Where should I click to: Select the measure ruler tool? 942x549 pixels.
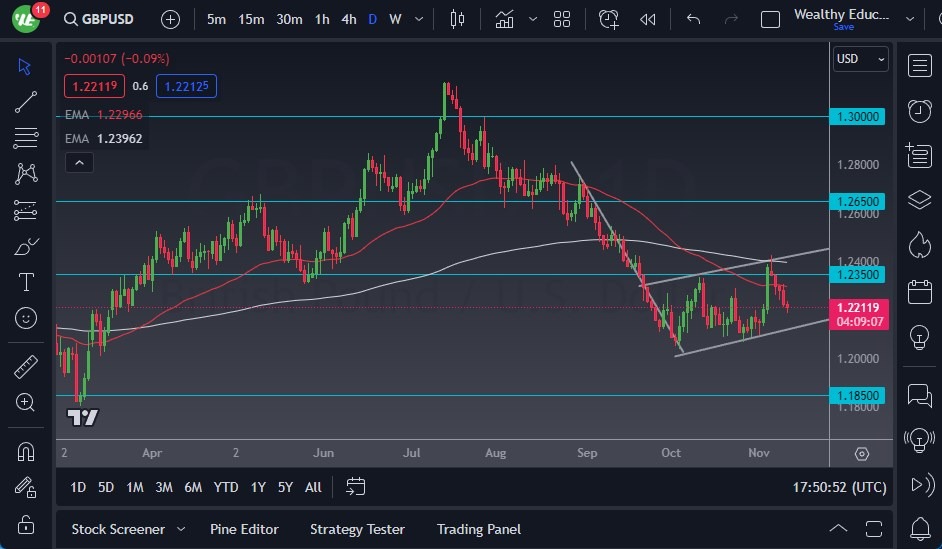26,367
